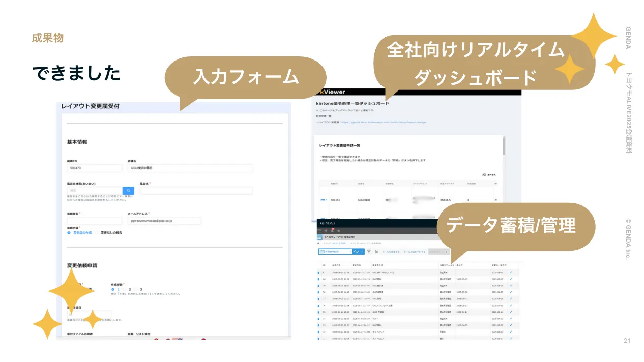Screen dimensions: 644x362
Task: Click the scrollbar of the dashboard list panel
Action: tap(504, 147)
